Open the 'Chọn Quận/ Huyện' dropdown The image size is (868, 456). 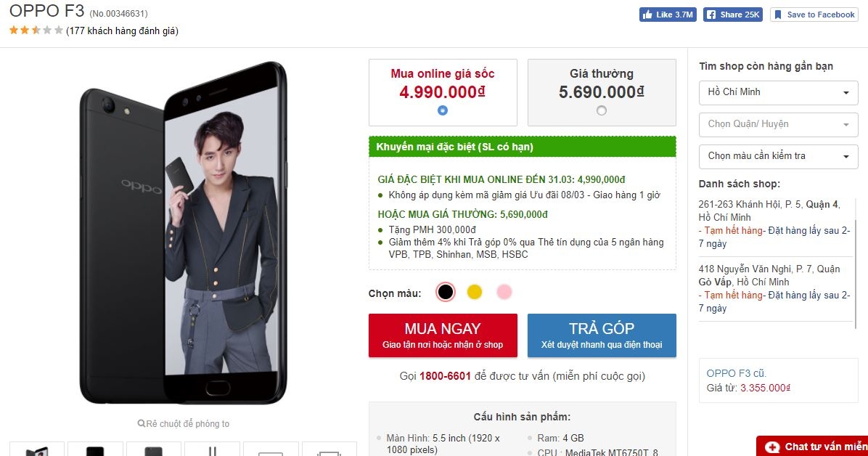777,124
